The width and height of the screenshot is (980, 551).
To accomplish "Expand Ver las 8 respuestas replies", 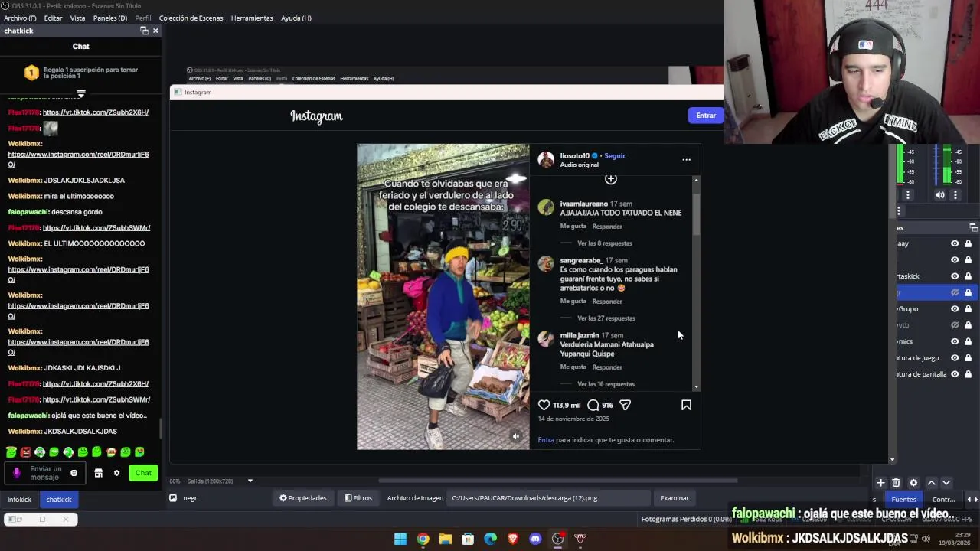I will 605,243.
